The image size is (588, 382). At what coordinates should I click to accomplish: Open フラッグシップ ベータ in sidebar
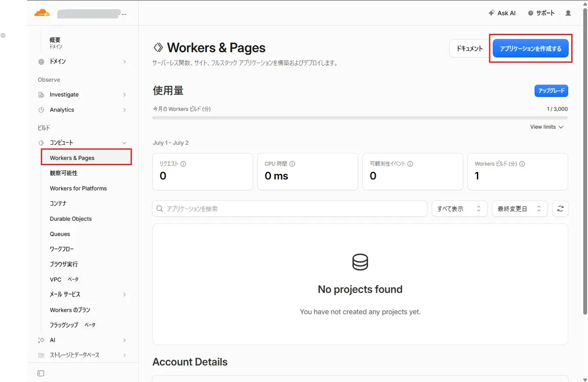click(x=73, y=325)
